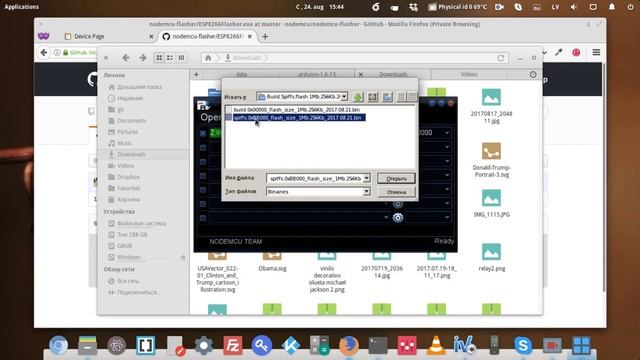640x360 pixels.
Task: Close the Downloads tab in file manager
Action: [361, 75]
